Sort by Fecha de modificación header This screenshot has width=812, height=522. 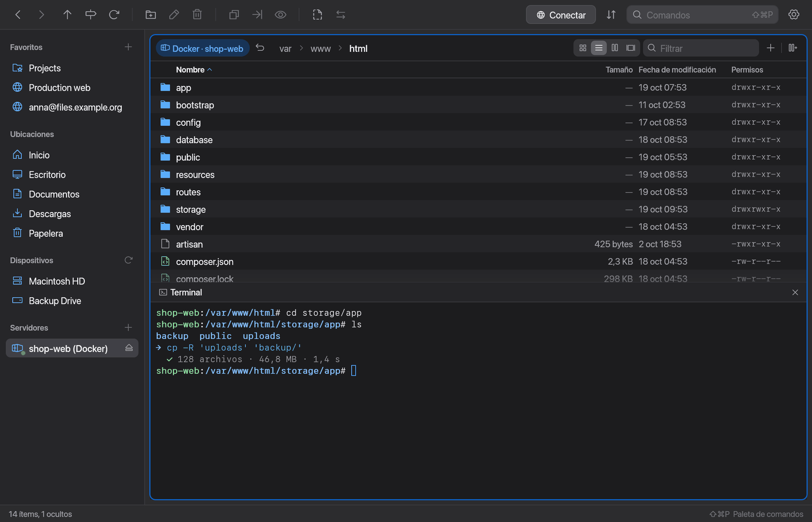(x=677, y=69)
